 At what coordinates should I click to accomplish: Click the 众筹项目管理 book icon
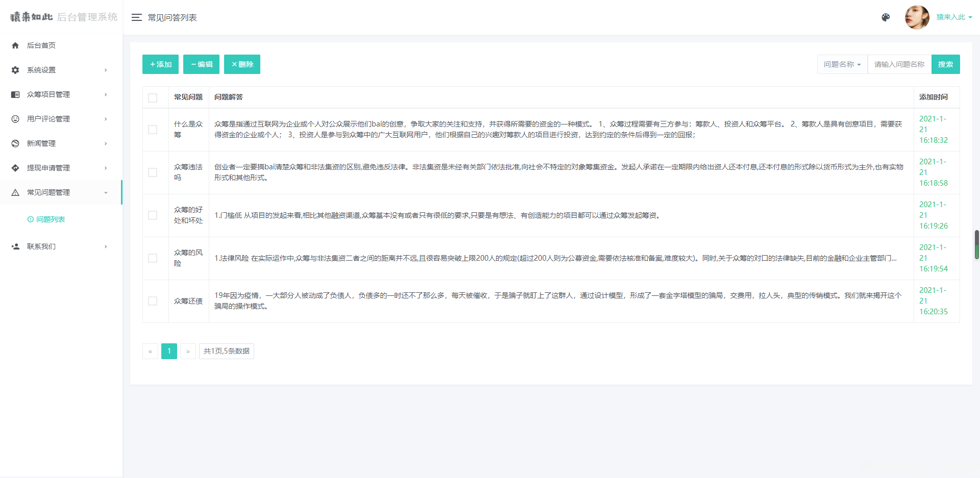[x=15, y=94]
